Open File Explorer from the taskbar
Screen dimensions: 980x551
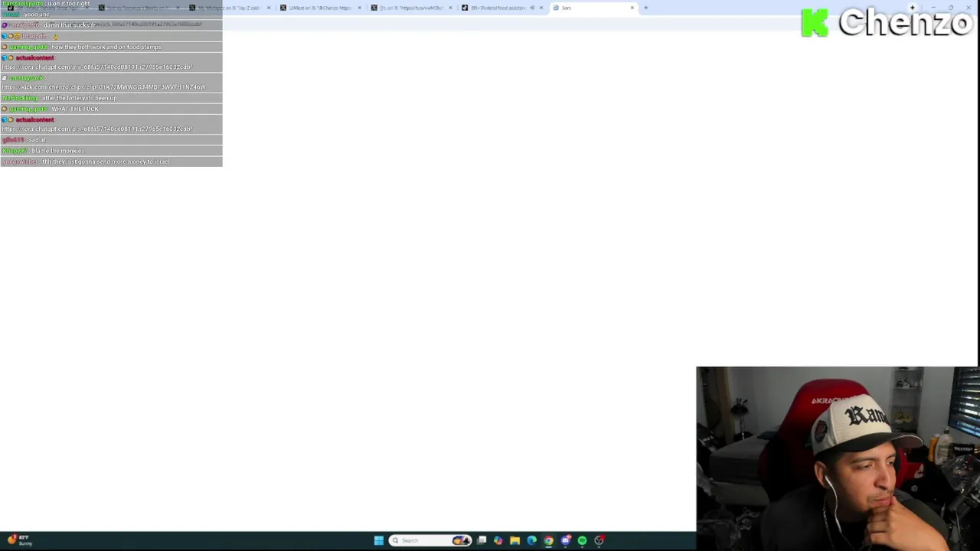click(x=515, y=540)
